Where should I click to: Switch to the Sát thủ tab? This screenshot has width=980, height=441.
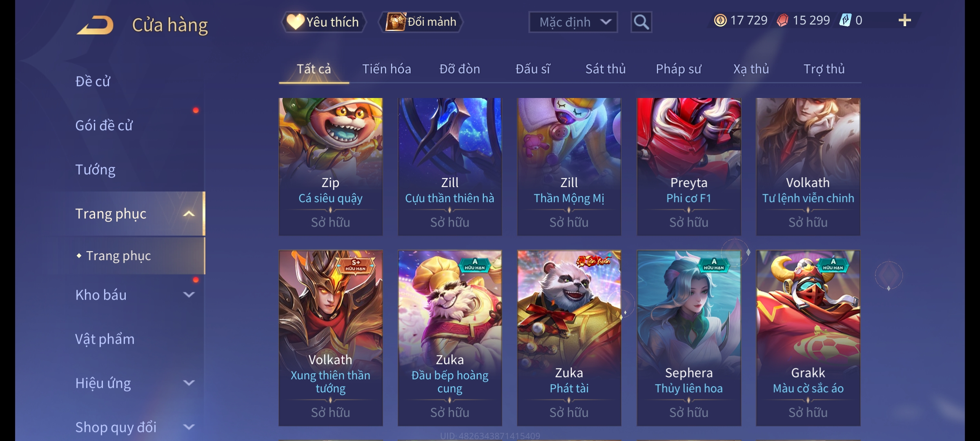coord(606,69)
